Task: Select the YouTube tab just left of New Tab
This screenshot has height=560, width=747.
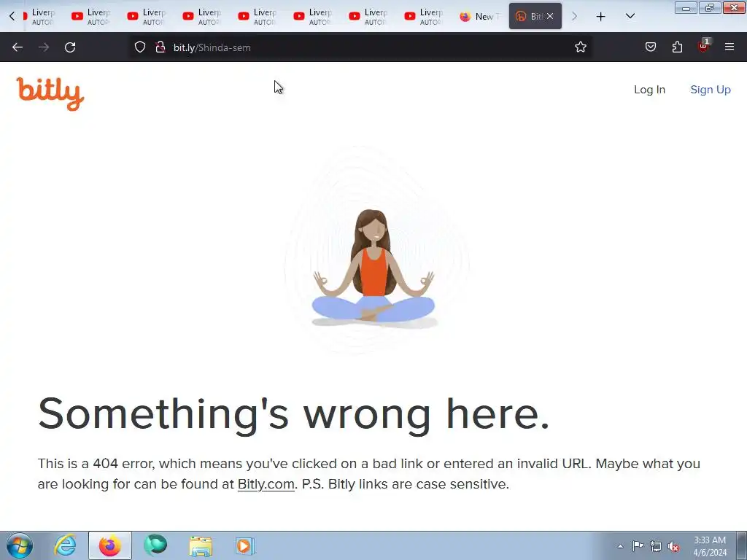Action: click(424, 16)
